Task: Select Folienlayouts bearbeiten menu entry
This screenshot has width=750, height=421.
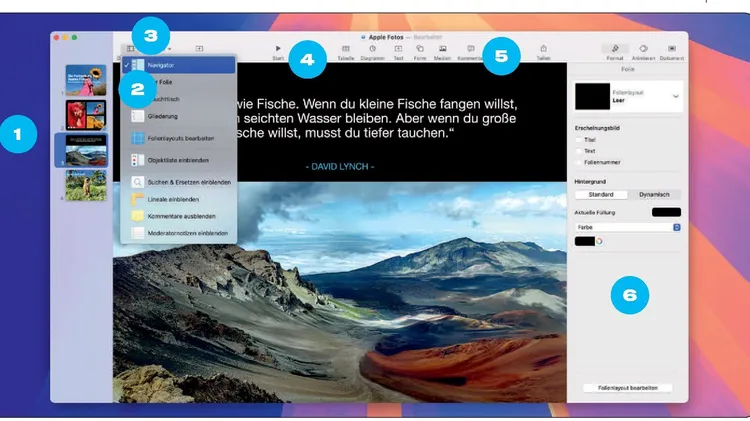Action: [178, 138]
